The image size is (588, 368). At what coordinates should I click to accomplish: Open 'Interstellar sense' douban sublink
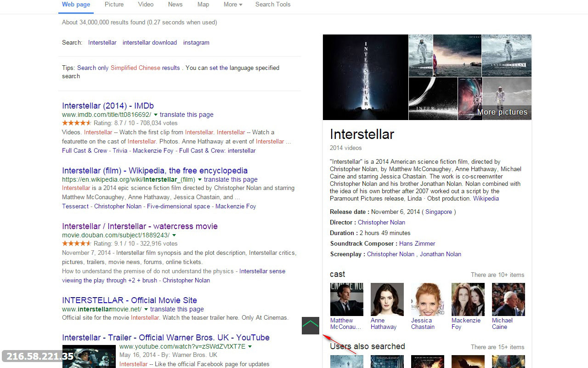[262, 271]
